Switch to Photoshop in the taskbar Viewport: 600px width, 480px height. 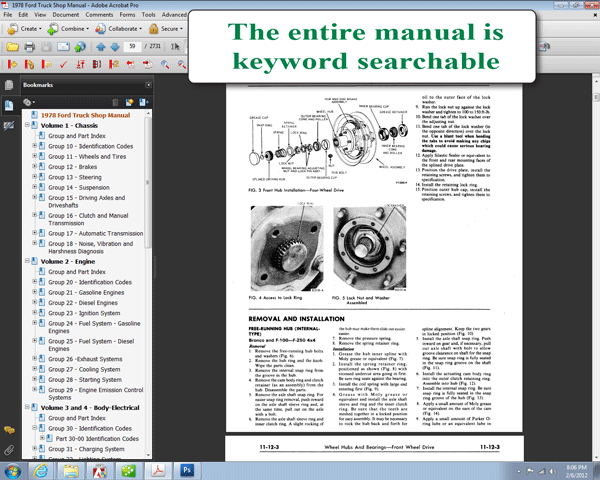click(188, 470)
